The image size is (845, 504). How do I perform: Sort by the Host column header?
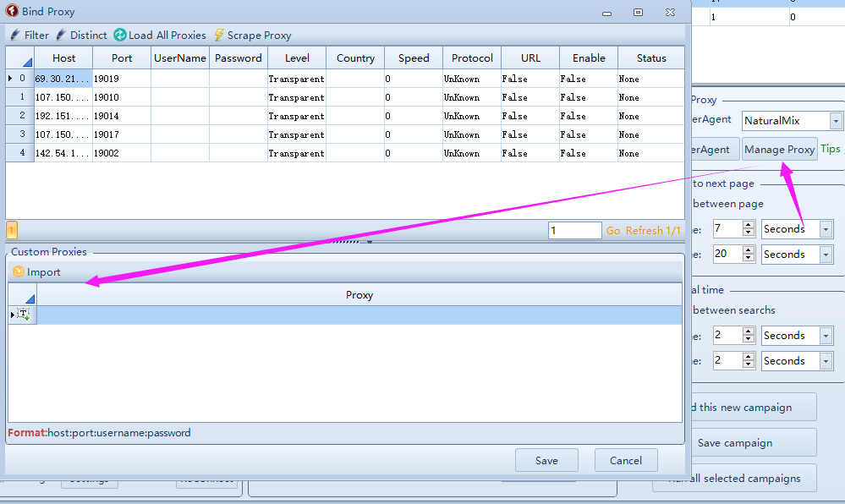click(63, 58)
